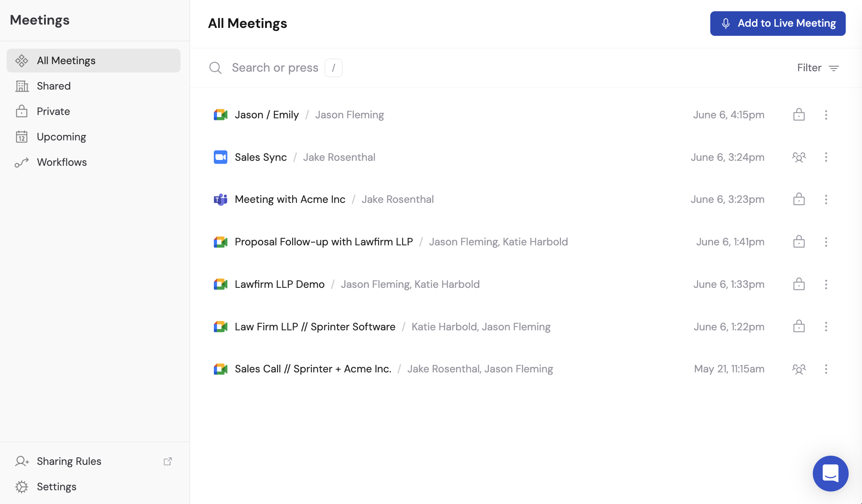Toggle the lock on Lawfirm LLP Demo
Image resolution: width=862 pixels, height=504 pixels.
pos(799,284)
